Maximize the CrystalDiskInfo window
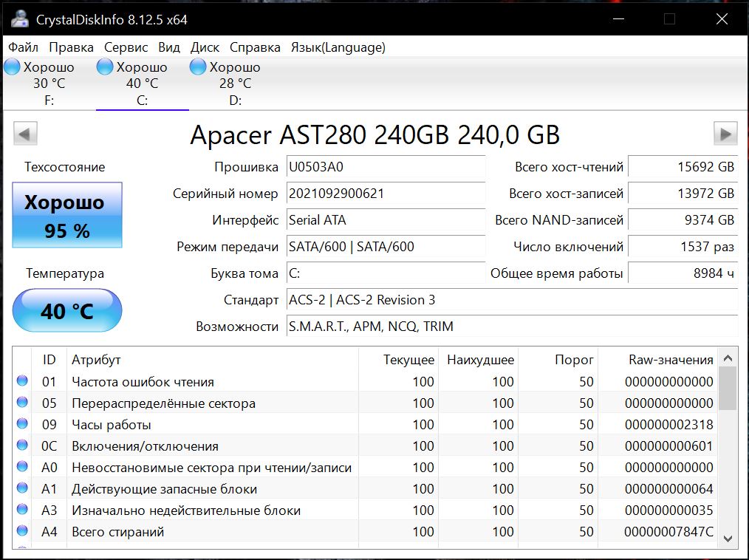Image resolution: width=749 pixels, height=560 pixels. [x=670, y=18]
